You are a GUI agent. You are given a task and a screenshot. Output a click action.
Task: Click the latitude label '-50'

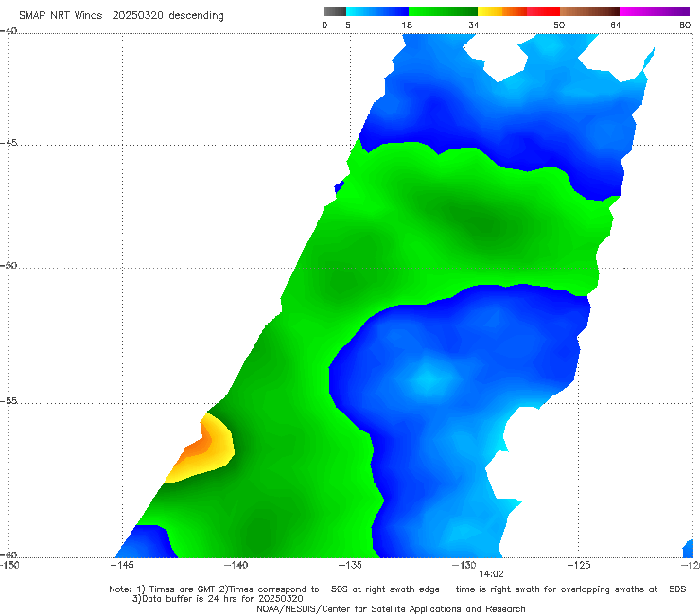tap(9, 265)
